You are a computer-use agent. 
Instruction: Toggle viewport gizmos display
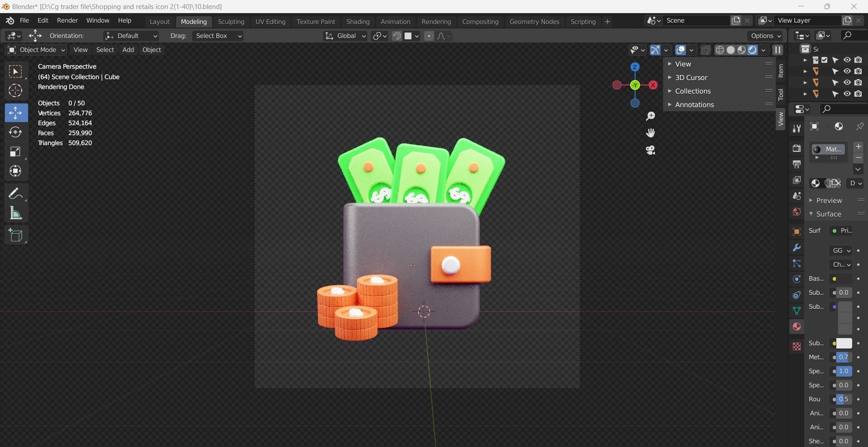pos(655,50)
